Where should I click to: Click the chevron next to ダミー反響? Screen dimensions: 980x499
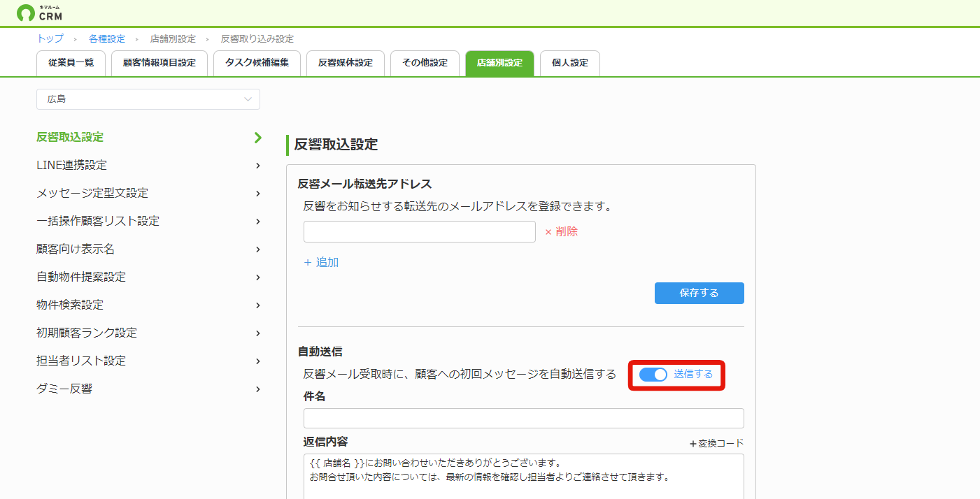[258, 389]
